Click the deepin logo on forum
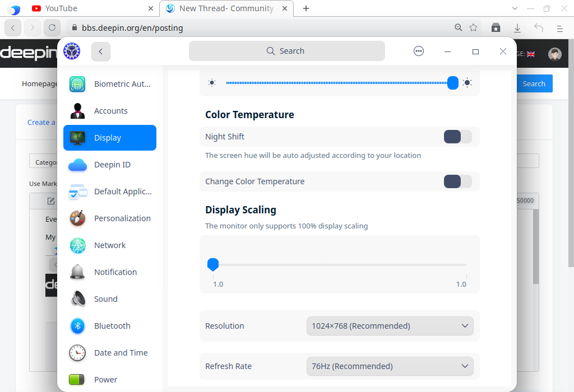 29,53
